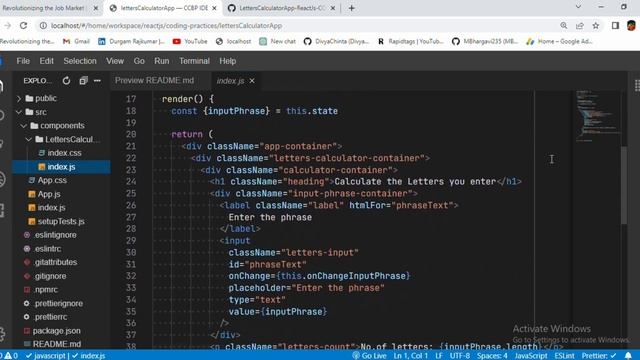Expand the public folder
Viewport: 640px width, 360px height.
coord(45,98)
